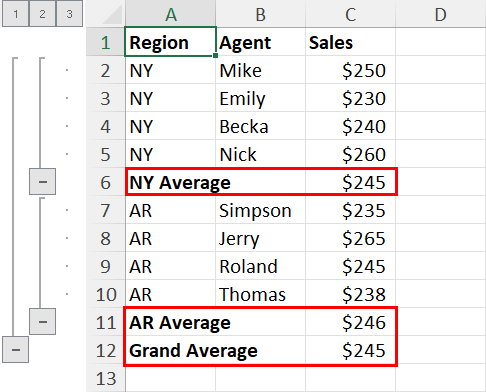This screenshot has width=486, height=392.
Task: Collapse the AR group with minus button
Action: point(42,322)
